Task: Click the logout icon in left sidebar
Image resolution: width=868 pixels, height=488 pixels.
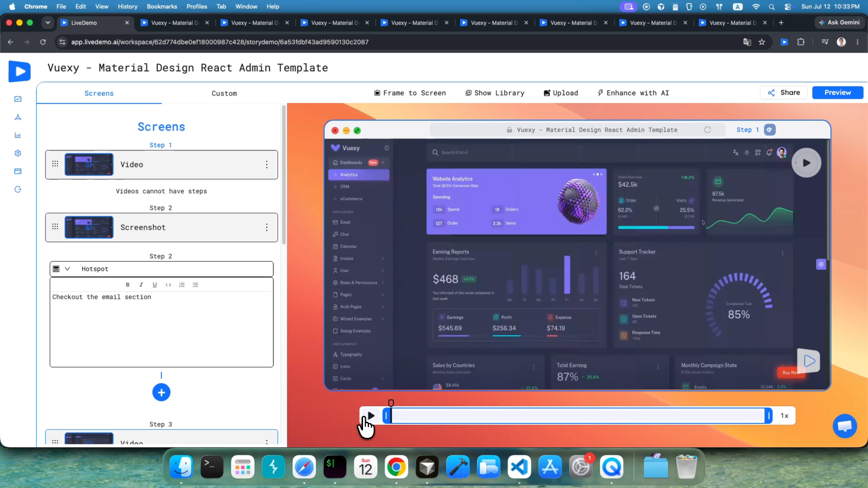Action: 18,189
